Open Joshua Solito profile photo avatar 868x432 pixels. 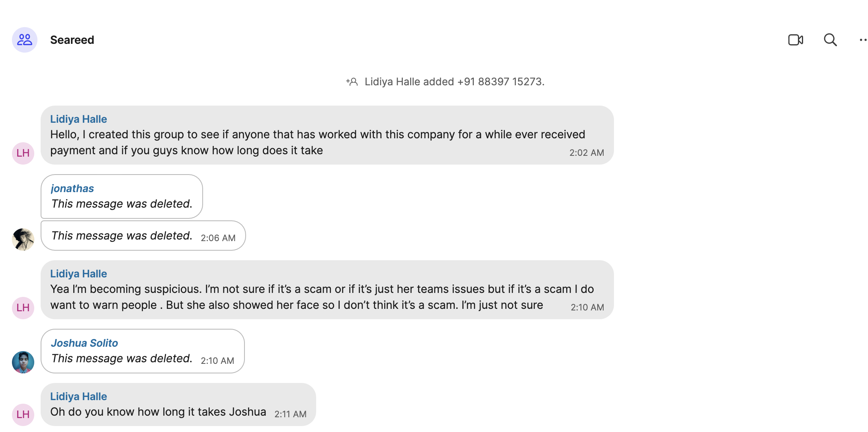coord(23,362)
